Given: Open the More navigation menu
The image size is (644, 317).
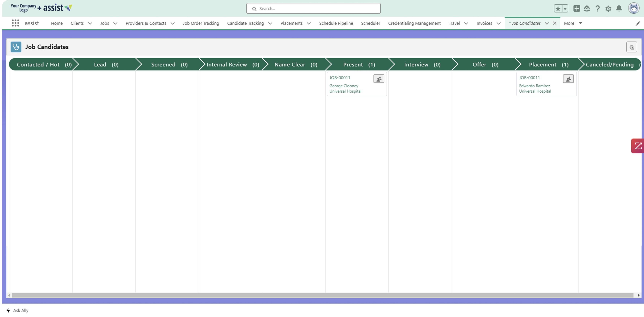Looking at the screenshot, I should tap(573, 23).
